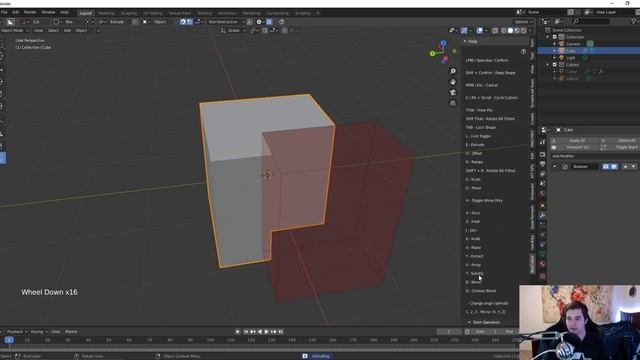Jump to the timeline start button
Viewport: 640px width, 360px height.
click(x=246, y=332)
